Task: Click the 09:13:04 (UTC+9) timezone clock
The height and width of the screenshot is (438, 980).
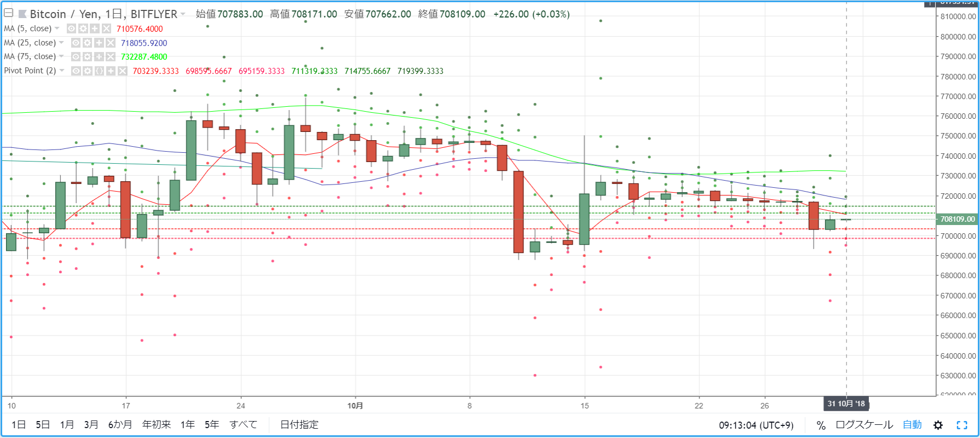Action: [756, 425]
